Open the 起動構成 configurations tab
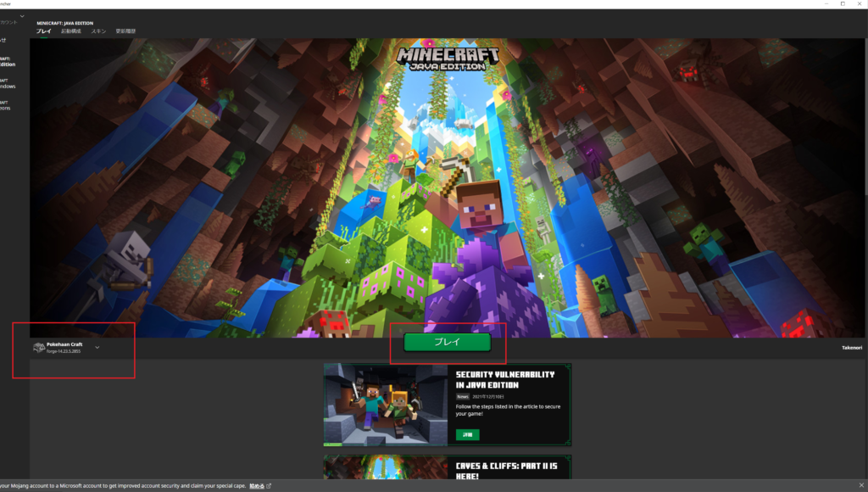 point(70,31)
